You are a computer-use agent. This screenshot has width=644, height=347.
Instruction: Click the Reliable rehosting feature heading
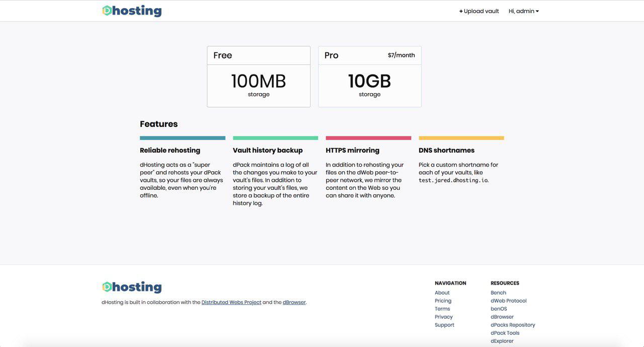(170, 150)
